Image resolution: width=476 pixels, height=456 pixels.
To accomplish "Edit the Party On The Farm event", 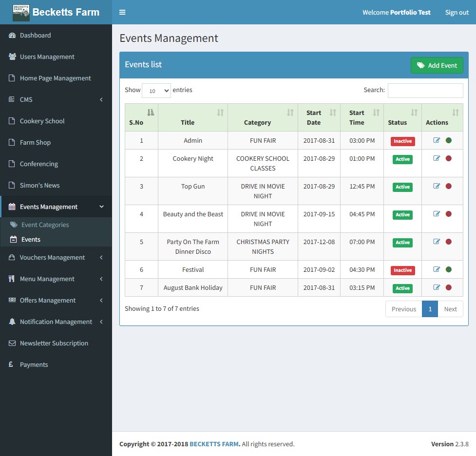I will (437, 242).
